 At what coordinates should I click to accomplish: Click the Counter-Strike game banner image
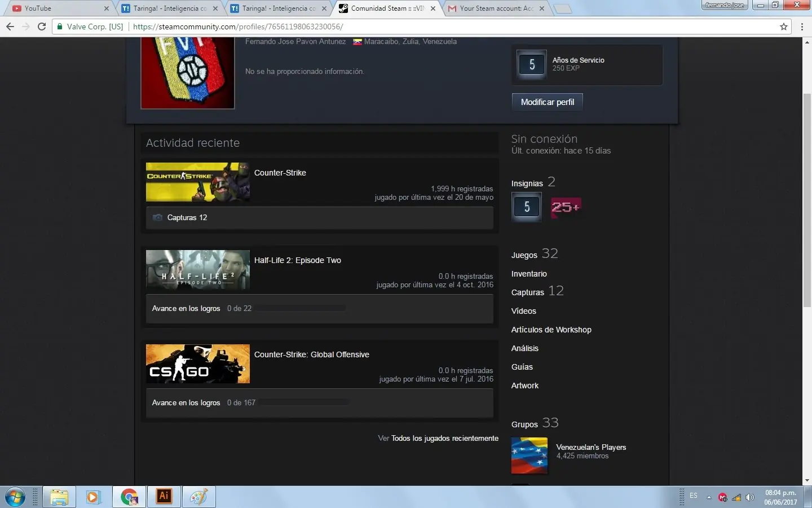click(x=198, y=182)
